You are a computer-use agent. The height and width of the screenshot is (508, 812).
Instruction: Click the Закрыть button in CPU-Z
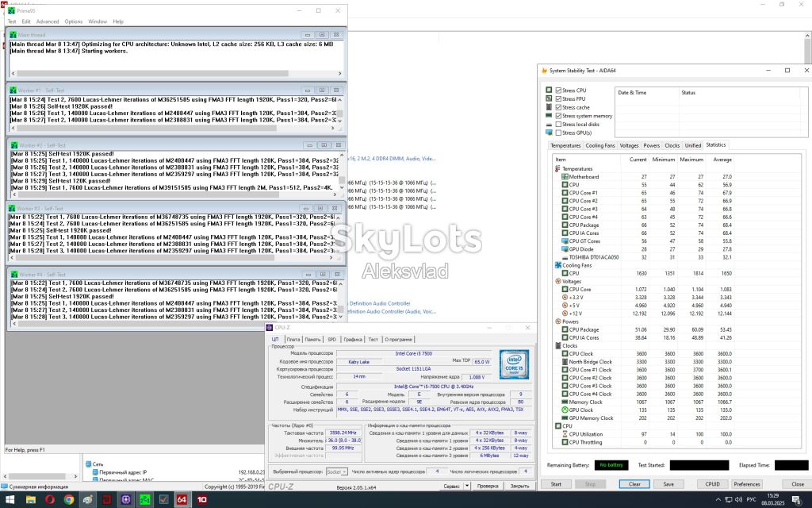(519, 486)
